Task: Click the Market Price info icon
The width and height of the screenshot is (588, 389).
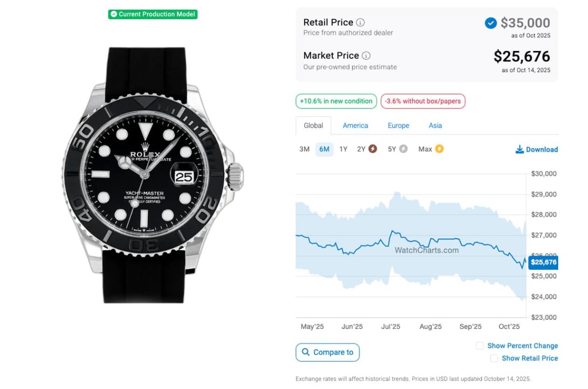Action: [x=366, y=56]
